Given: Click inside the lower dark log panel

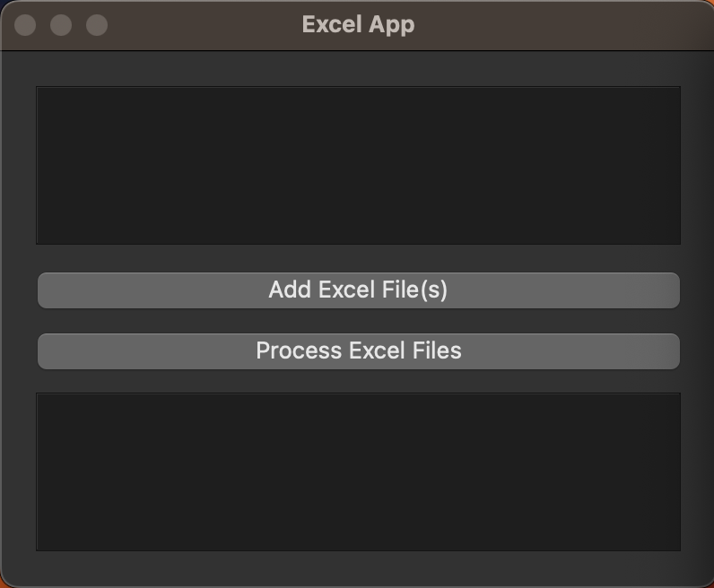Looking at the screenshot, I should (x=359, y=472).
